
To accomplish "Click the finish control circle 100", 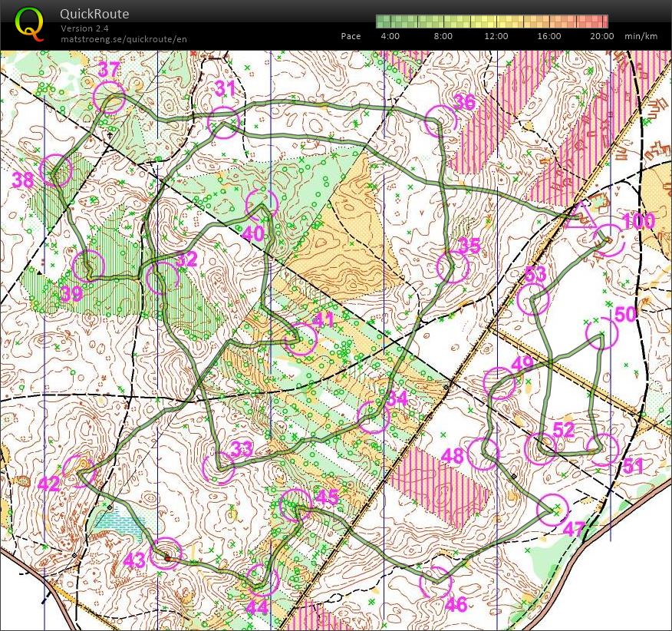I will [x=608, y=240].
